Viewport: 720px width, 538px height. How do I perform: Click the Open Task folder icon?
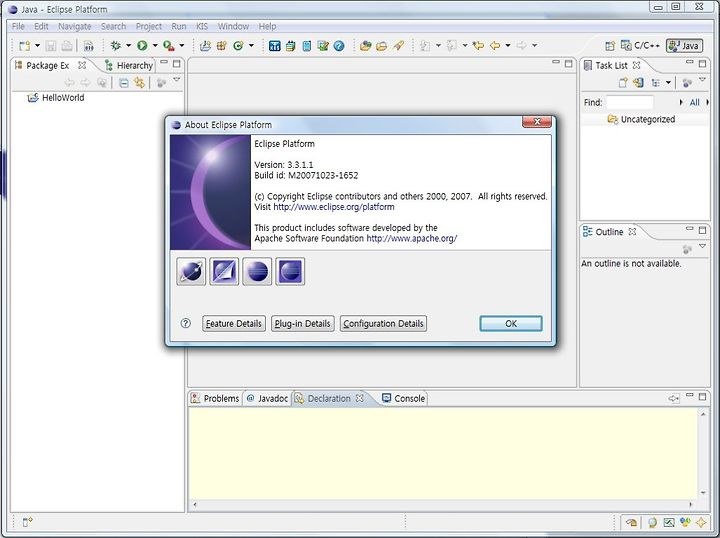tap(382, 45)
